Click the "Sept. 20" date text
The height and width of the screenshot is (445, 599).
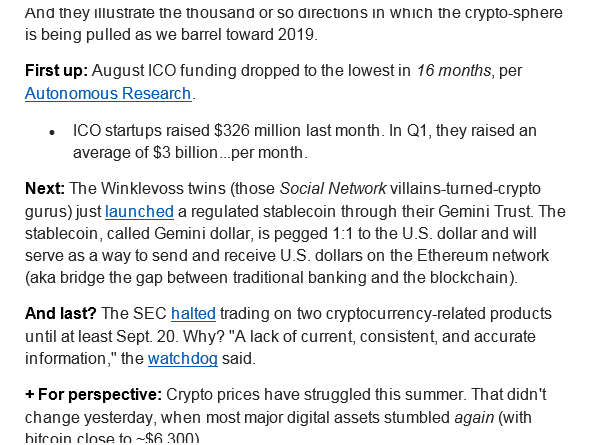[x=146, y=337]
